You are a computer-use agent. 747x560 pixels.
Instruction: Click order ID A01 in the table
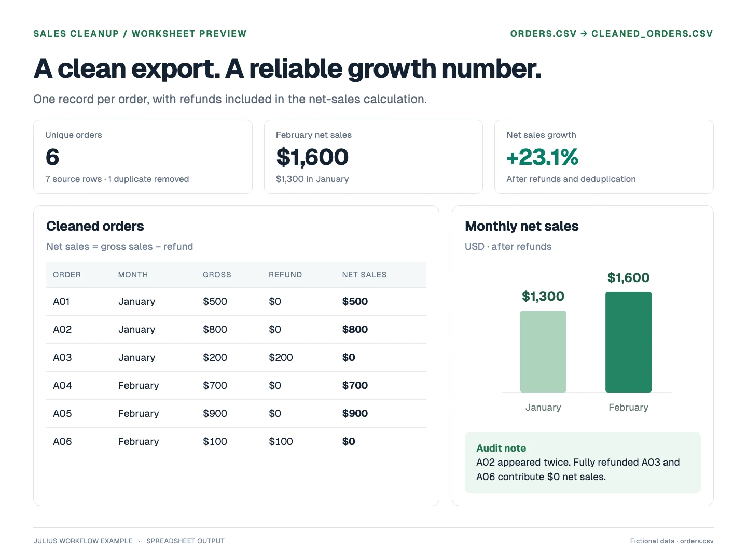(x=61, y=302)
